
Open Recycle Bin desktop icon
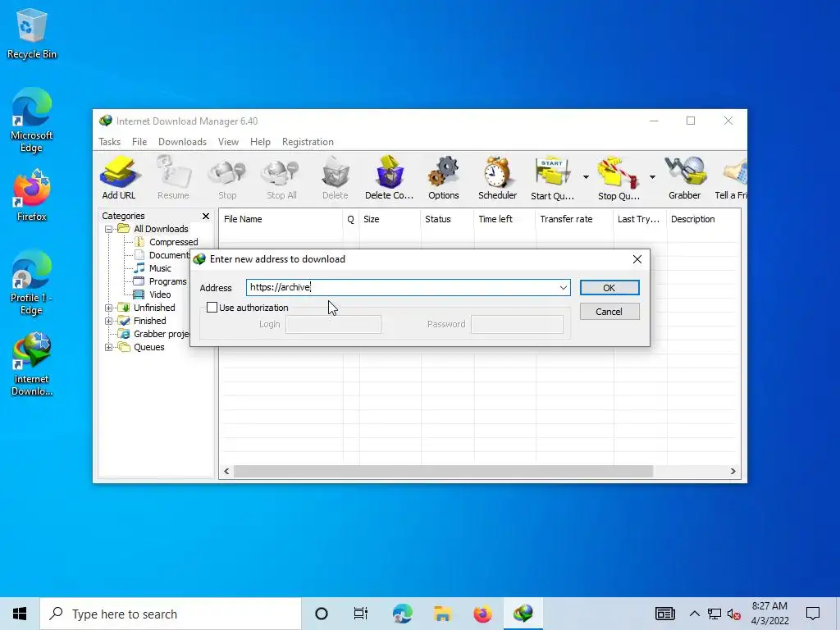[32, 34]
